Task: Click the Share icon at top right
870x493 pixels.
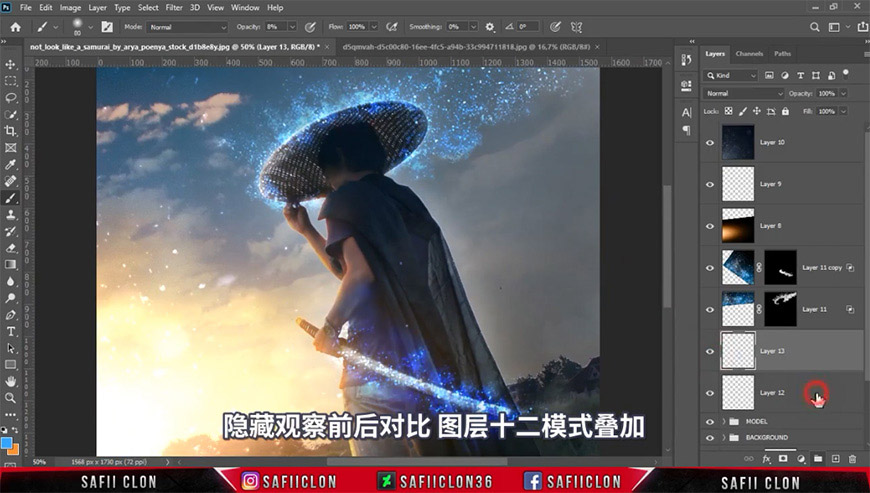Action: click(x=863, y=27)
